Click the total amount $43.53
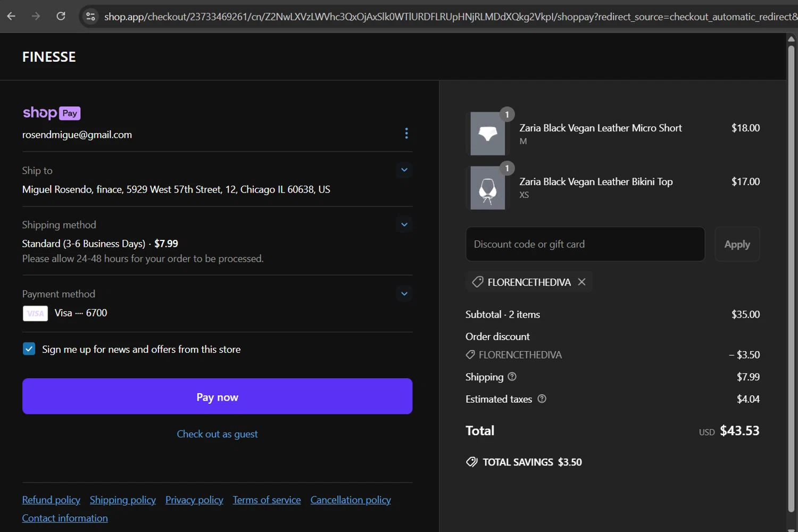This screenshot has height=532, width=798. pos(739,430)
